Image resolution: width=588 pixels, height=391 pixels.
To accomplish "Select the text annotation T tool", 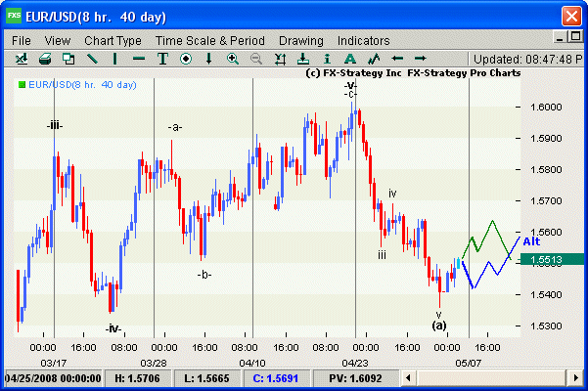I will (162, 59).
